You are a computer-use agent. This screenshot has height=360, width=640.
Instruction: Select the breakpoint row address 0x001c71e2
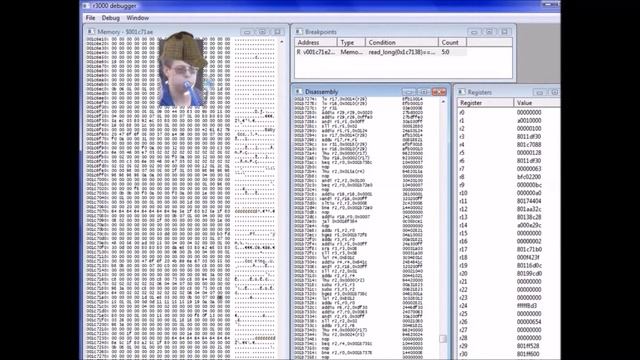316,52
